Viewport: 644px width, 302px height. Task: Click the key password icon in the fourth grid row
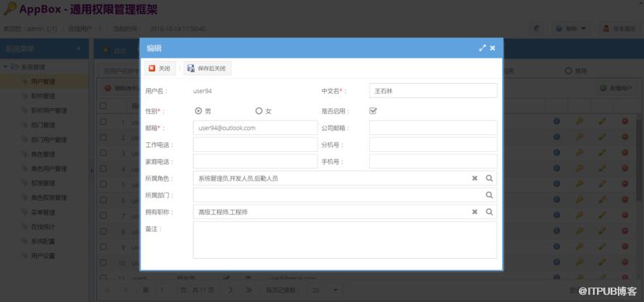tap(579, 168)
